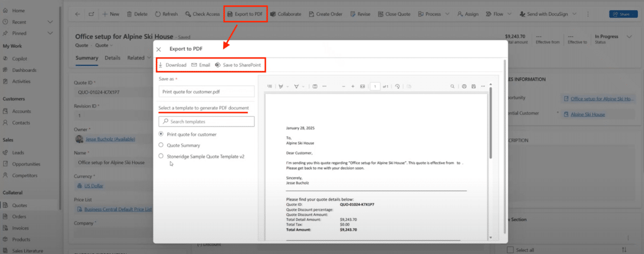The height and width of the screenshot is (254, 644).
Task: Zoom in using the plus icon
Action: point(353,87)
